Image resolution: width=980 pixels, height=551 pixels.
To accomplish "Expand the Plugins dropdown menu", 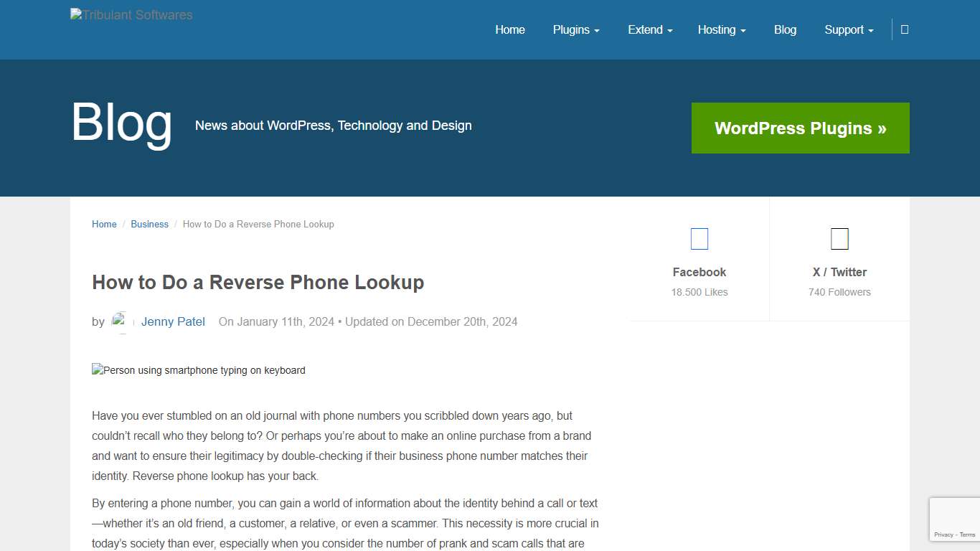I will click(575, 29).
